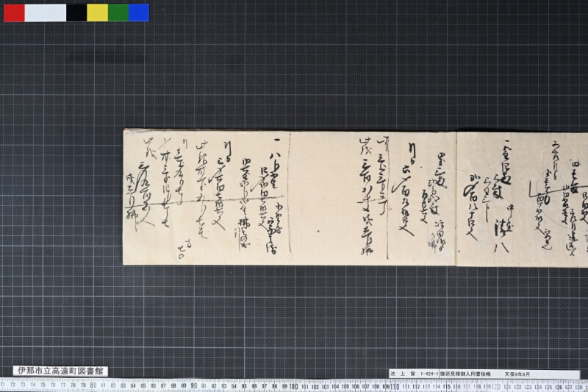
Task: Click the 125 mark on the ruler
Action: [548, 387]
